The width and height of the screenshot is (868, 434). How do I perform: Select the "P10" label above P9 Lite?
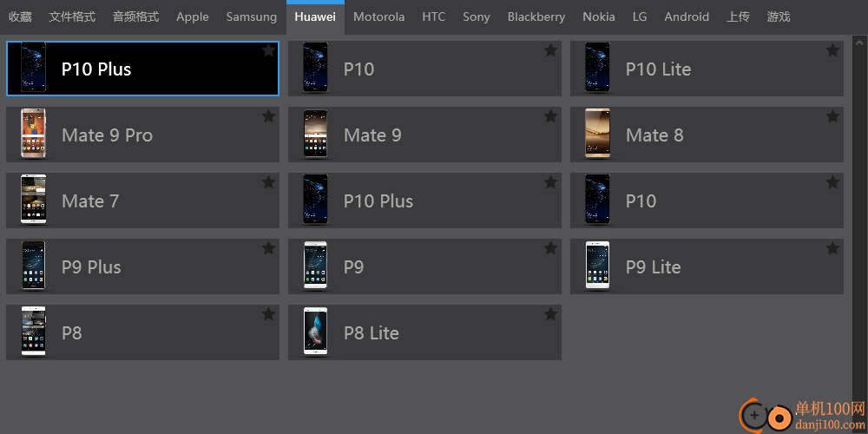click(x=641, y=201)
